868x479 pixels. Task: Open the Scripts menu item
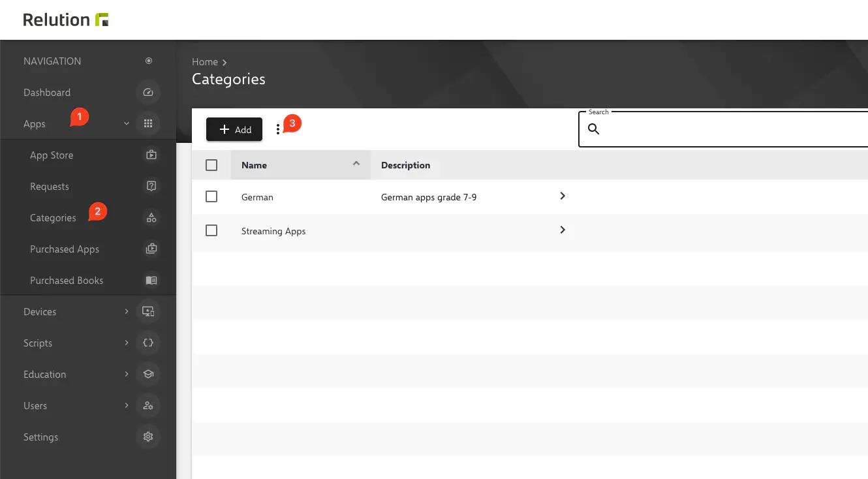38,343
